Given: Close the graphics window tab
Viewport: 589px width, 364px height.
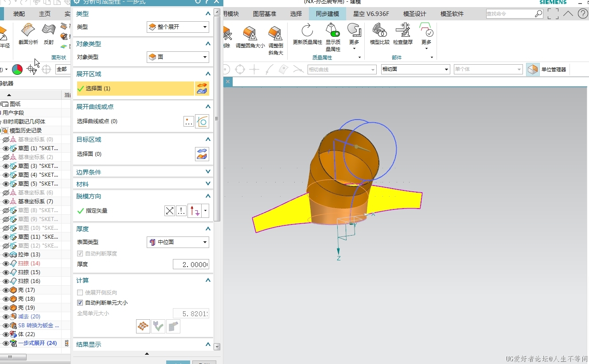Looking at the screenshot, I should 228,81.
